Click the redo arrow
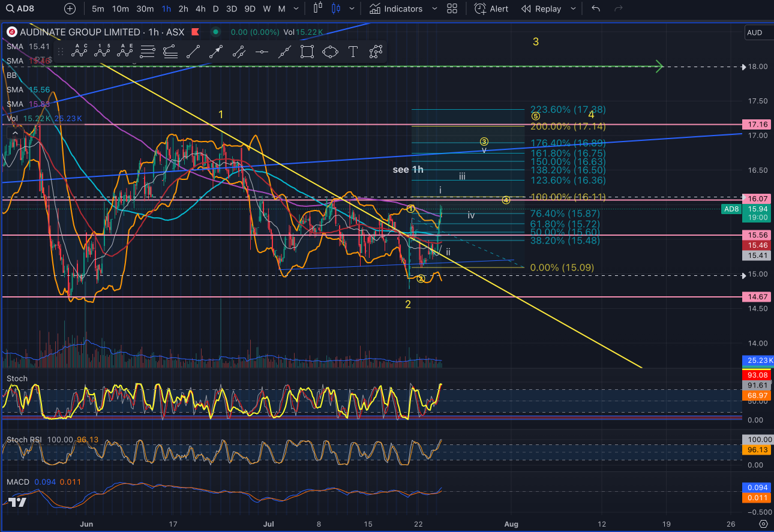Image resolution: width=774 pixels, height=532 pixels. click(x=619, y=9)
